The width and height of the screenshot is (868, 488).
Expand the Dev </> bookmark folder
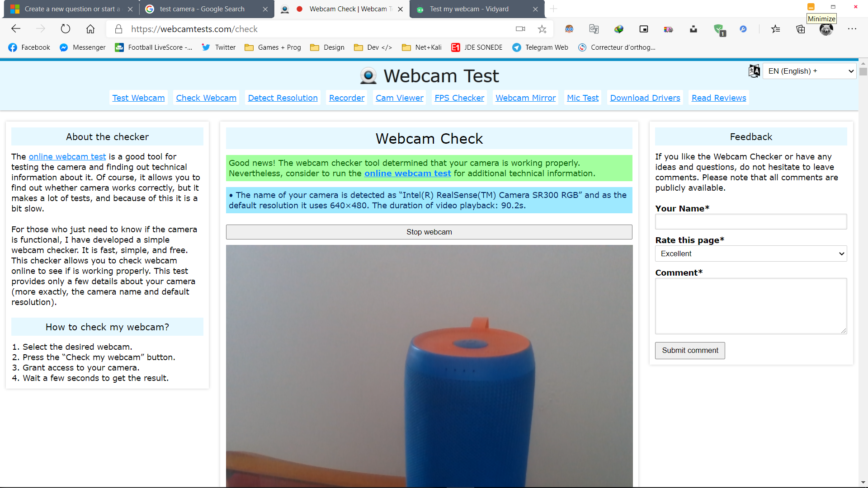coord(373,47)
